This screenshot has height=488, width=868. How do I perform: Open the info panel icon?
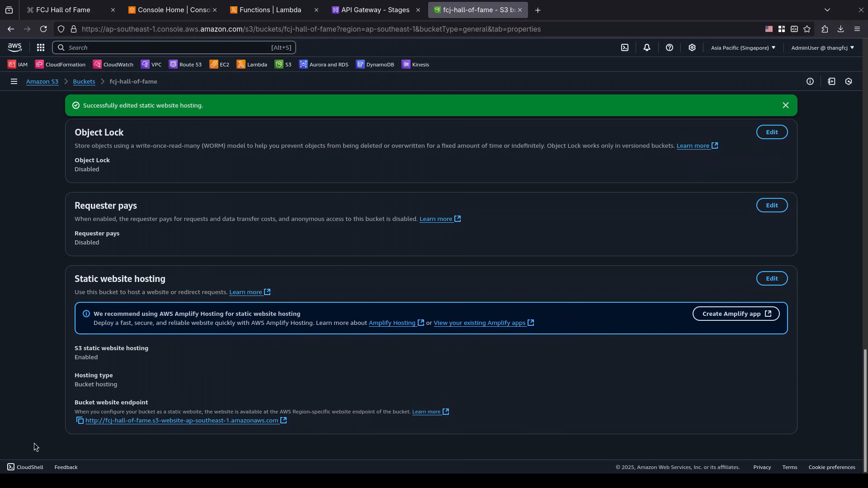tap(810, 82)
